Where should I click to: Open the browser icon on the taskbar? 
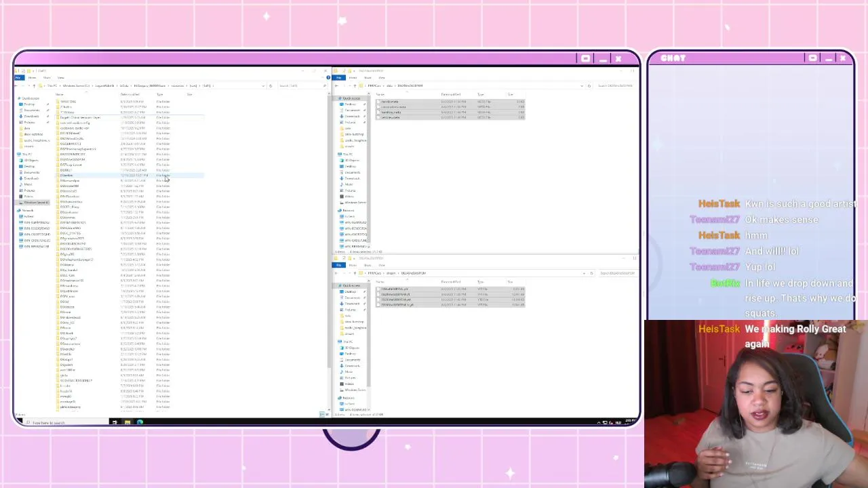click(x=140, y=422)
